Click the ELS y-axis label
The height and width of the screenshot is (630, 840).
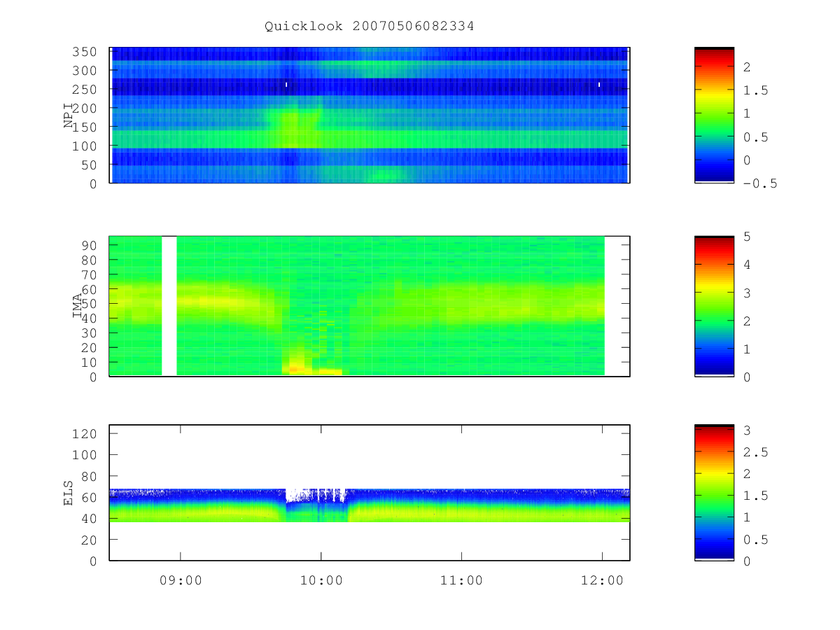point(69,493)
